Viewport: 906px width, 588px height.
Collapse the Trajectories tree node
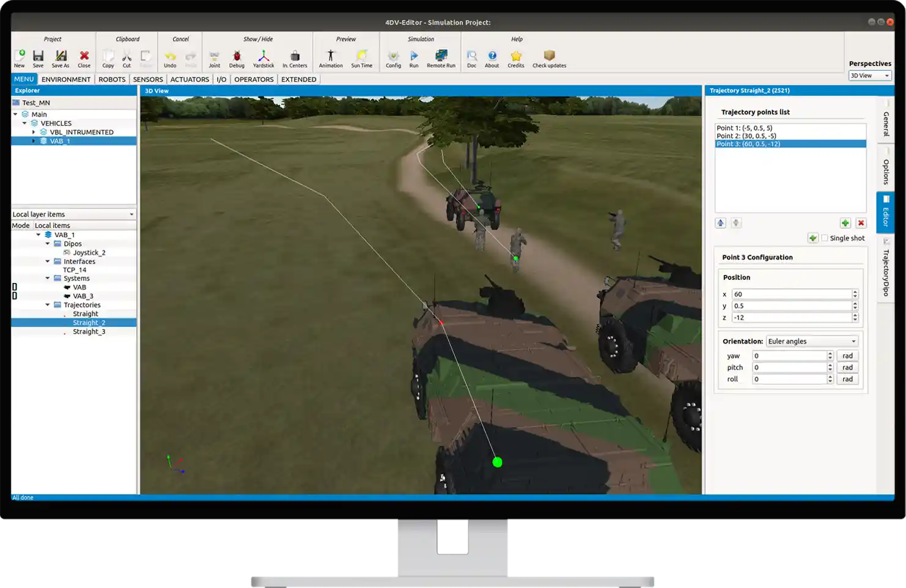pos(48,304)
